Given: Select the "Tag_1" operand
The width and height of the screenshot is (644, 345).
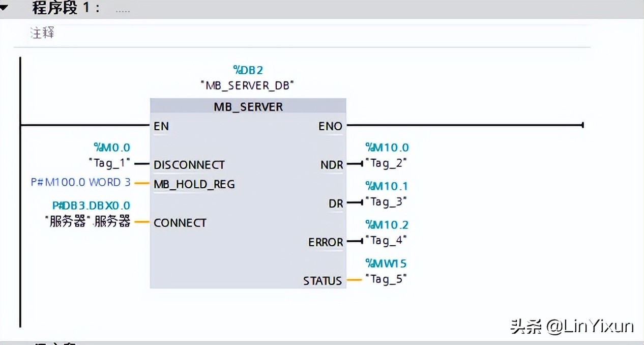Looking at the screenshot, I should click(x=110, y=163).
